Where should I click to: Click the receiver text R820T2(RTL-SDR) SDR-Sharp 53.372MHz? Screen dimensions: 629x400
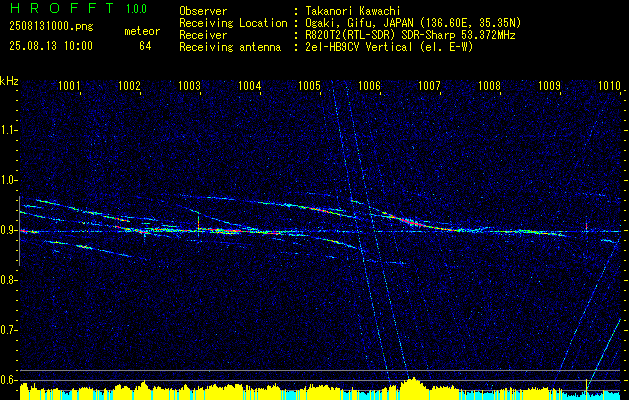(410, 35)
